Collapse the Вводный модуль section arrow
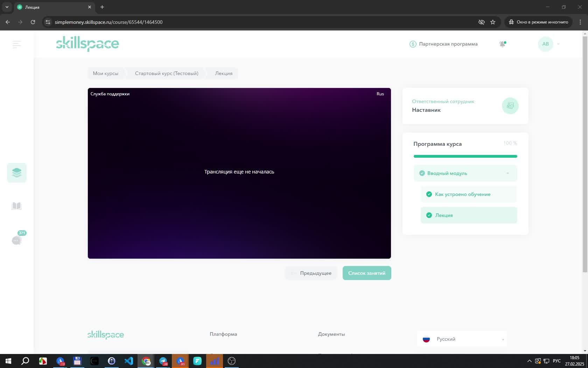Viewport: 588px width, 368px height. tap(507, 173)
